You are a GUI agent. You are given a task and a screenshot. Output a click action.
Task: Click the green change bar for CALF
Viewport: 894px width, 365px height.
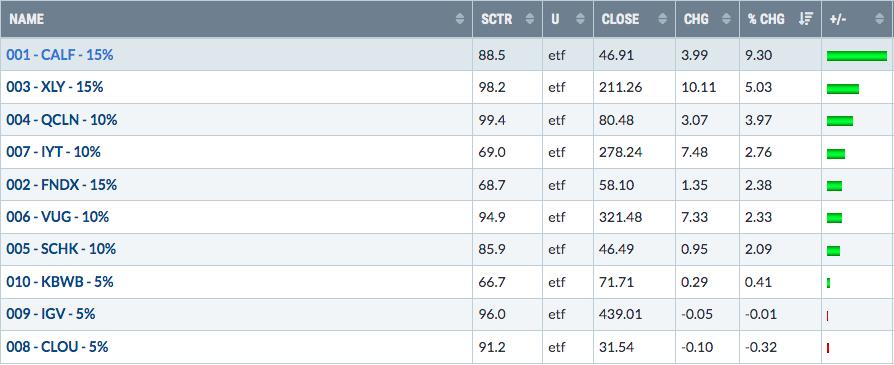point(857,56)
